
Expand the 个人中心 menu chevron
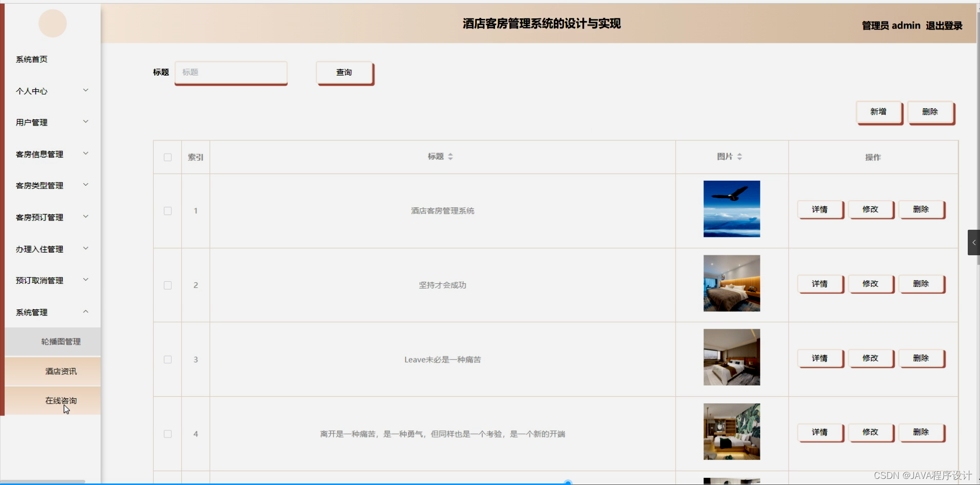pos(86,90)
